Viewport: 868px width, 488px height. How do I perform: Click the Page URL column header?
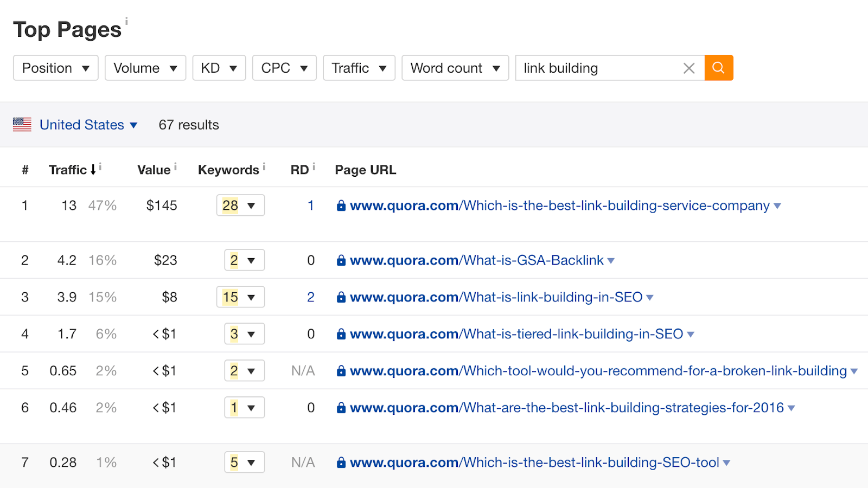[x=366, y=170]
